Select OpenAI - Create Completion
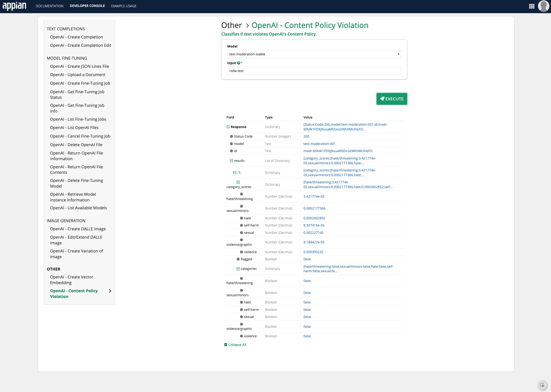Viewport: 551px width, 392px height. pyautogui.click(x=76, y=37)
